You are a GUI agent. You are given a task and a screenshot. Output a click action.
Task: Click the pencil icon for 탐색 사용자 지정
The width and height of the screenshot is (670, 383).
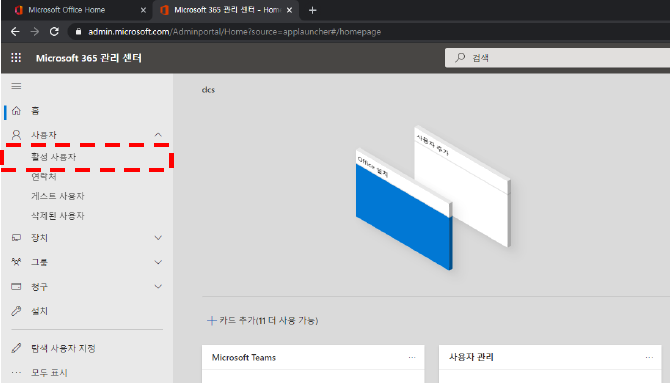pos(16,348)
